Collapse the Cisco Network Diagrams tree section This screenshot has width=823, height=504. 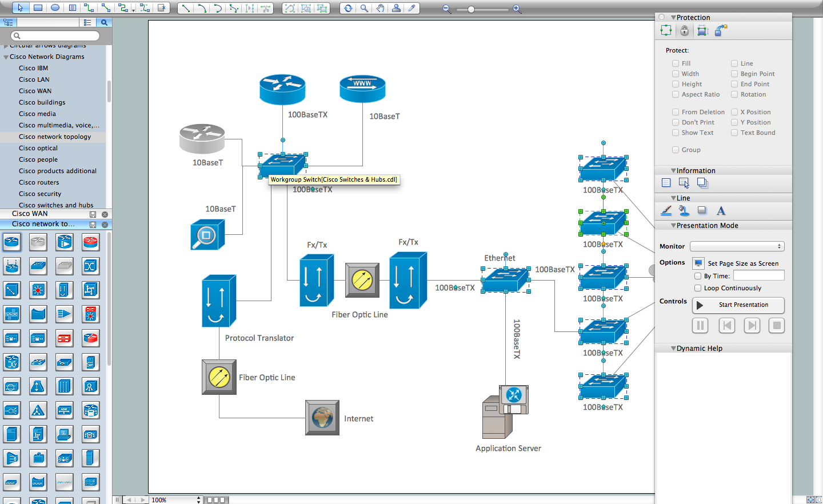coord(5,57)
